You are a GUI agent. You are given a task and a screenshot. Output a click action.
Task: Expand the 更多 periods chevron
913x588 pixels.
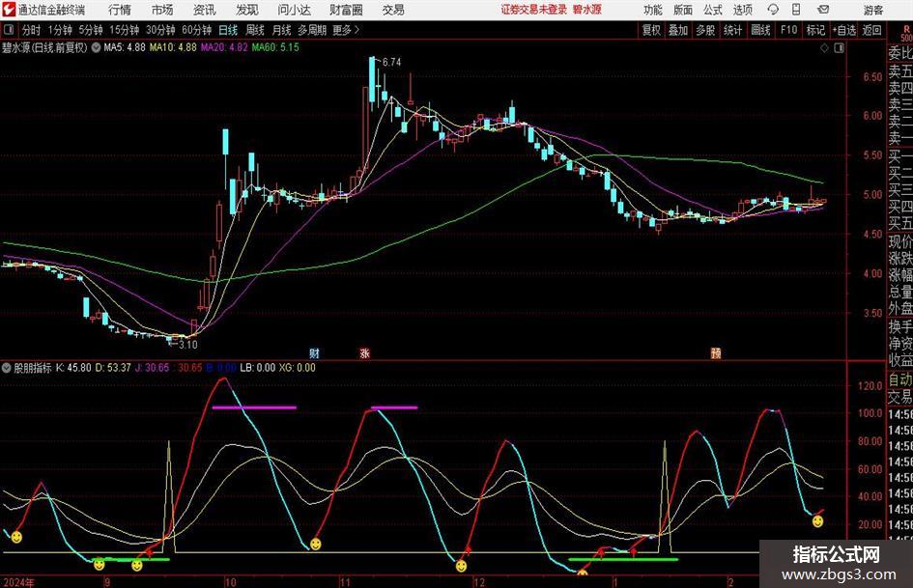tap(357, 30)
